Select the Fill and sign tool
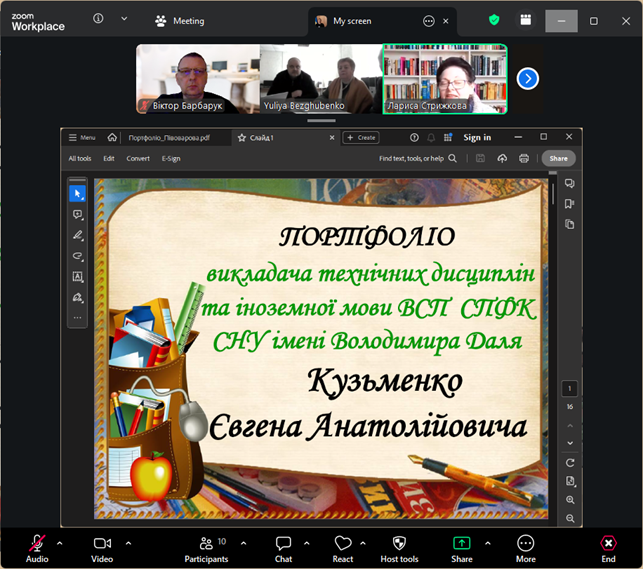Image resolution: width=643 pixels, height=569 pixels. tap(78, 297)
